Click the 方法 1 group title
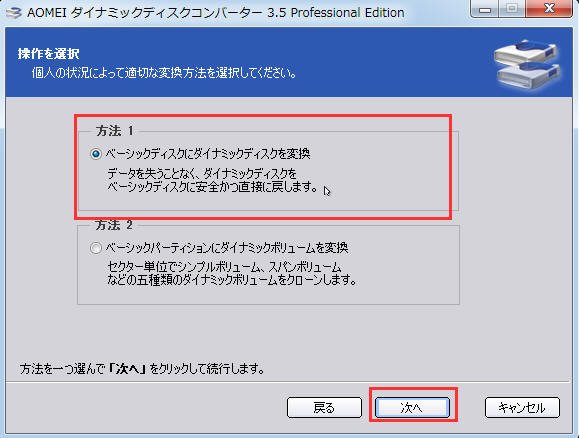The height and width of the screenshot is (438, 579). pyautogui.click(x=114, y=130)
